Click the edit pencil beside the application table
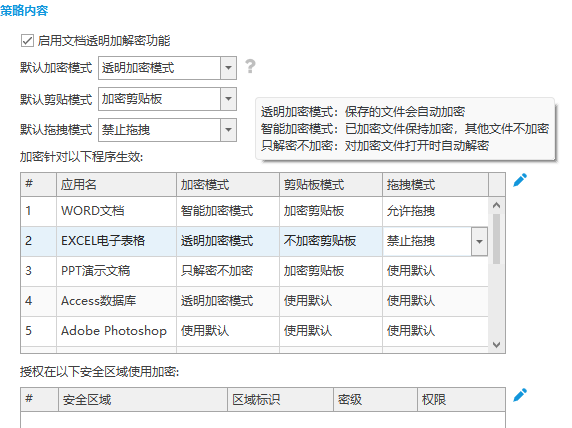The image size is (572, 428). (520, 180)
